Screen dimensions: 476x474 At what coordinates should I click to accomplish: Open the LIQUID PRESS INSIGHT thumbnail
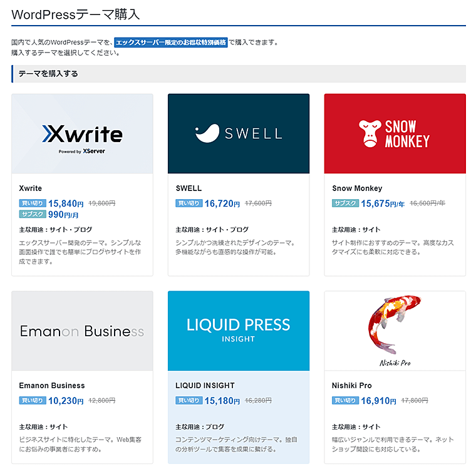[x=239, y=331]
